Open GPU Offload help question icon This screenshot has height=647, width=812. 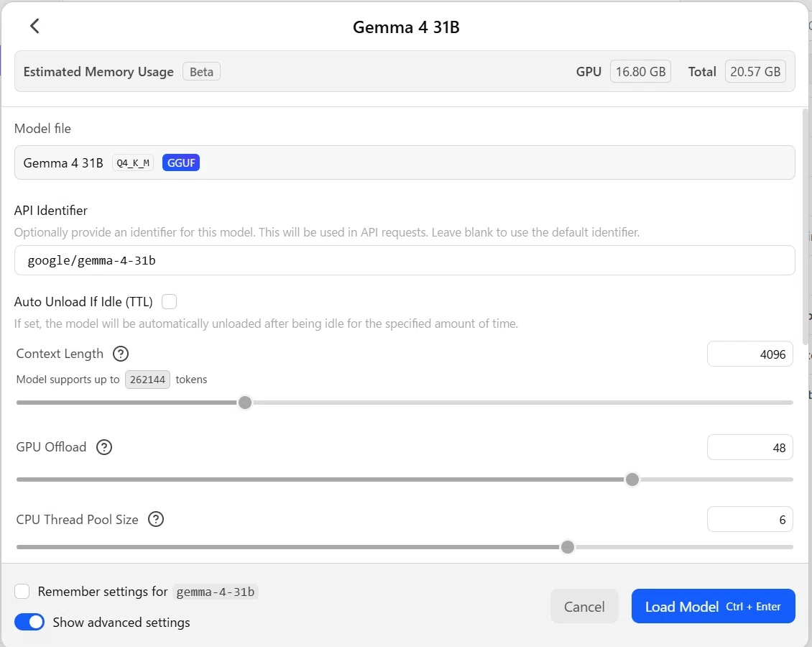pos(104,447)
